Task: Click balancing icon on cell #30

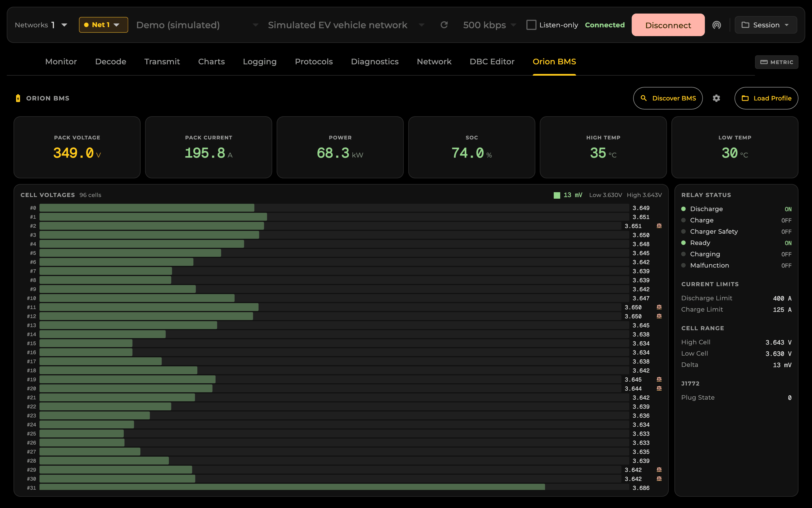Action: (x=659, y=479)
